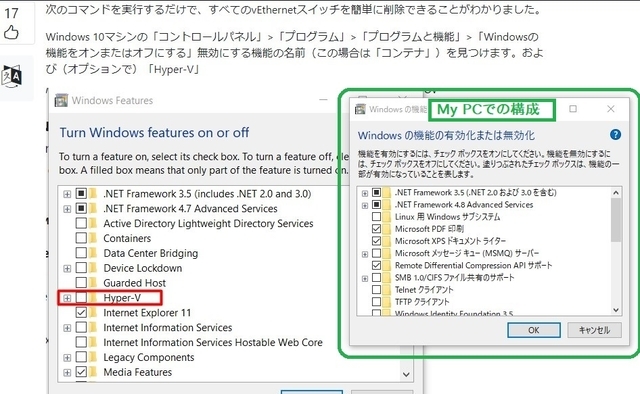Select Linux 用 Windows サブシステム row

pos(447,216)
